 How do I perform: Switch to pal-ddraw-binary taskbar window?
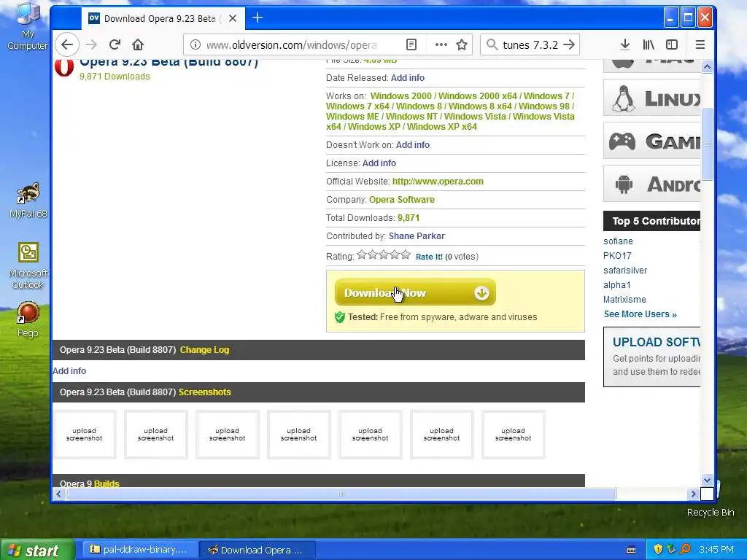click(140, 550)
